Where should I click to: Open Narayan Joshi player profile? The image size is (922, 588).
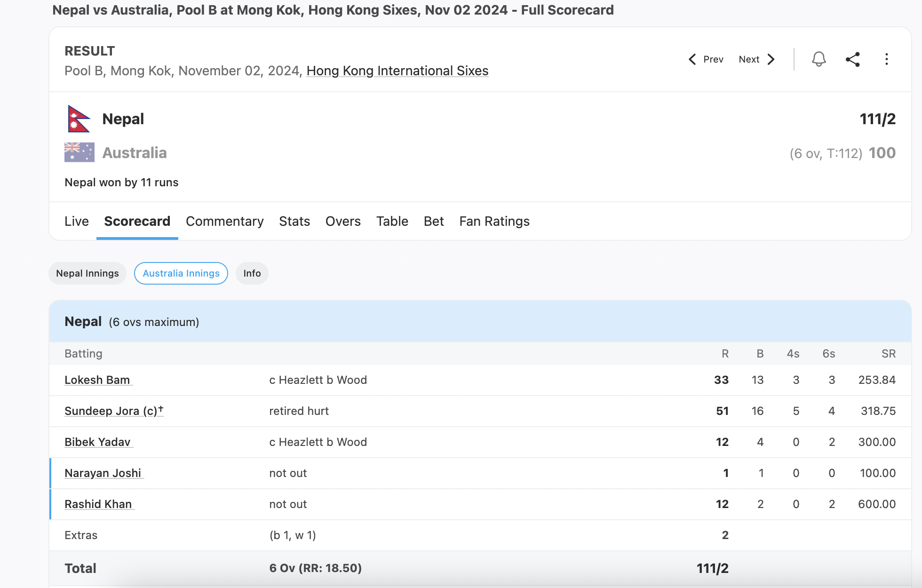(x=103, y=473)
